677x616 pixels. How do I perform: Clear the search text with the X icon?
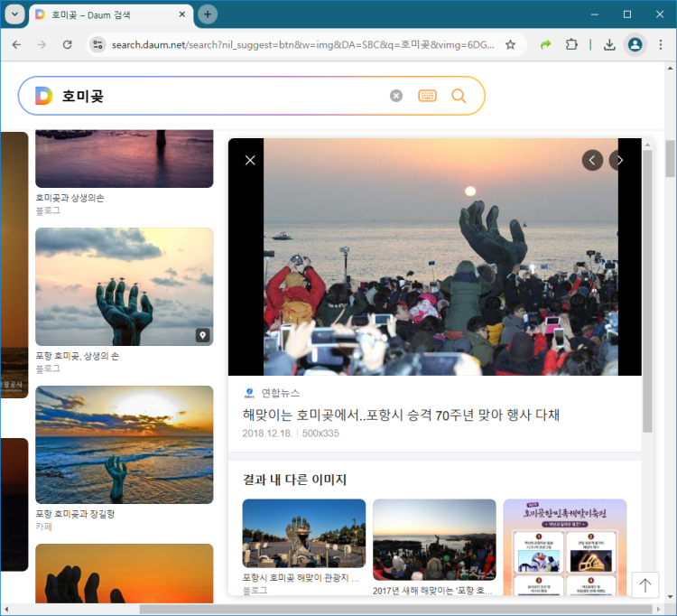(396, 96)
